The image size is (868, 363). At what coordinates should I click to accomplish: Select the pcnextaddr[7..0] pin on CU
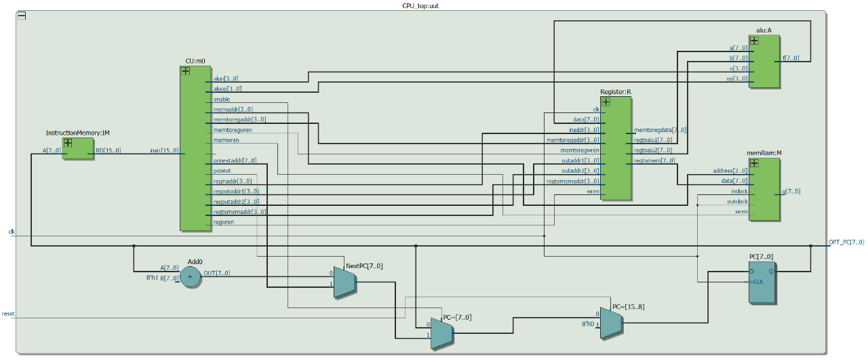235,161
